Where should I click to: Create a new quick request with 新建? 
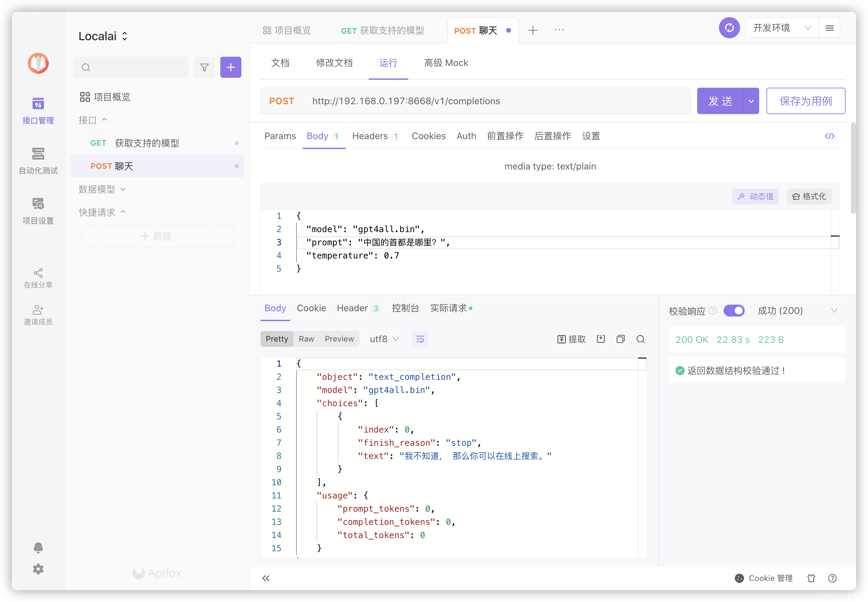pos(157,236)
